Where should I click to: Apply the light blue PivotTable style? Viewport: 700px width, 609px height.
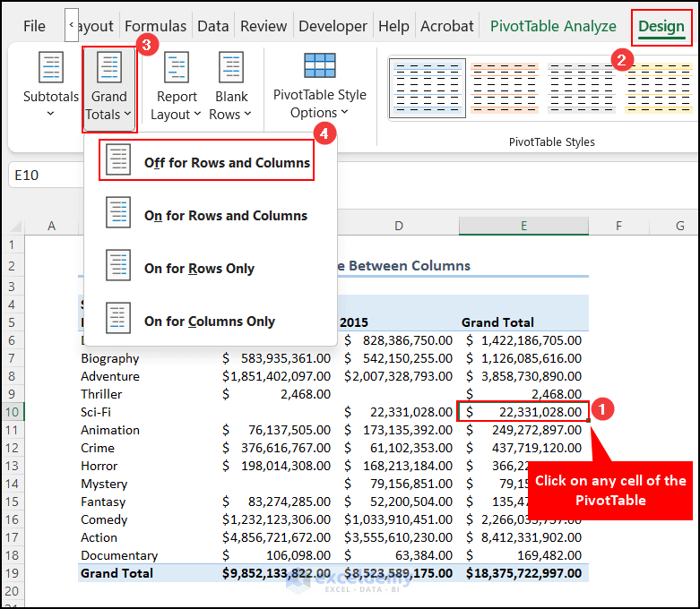tap(428, 88)
